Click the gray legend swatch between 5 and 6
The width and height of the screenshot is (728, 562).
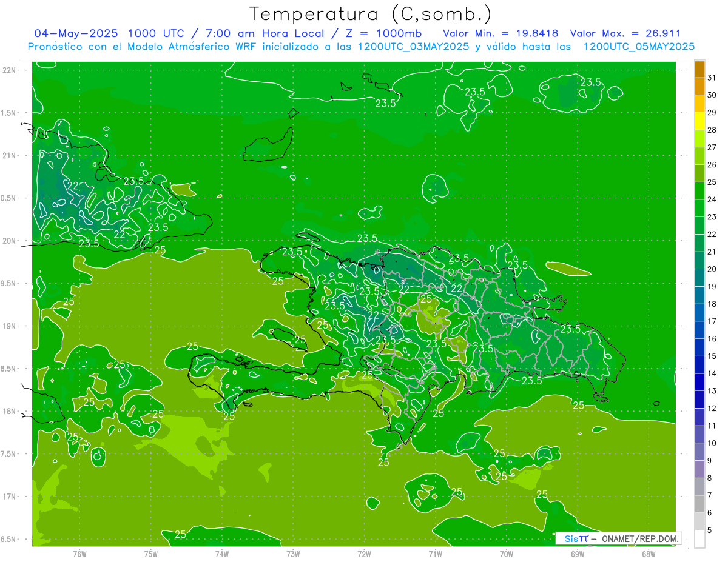point(699,521)
